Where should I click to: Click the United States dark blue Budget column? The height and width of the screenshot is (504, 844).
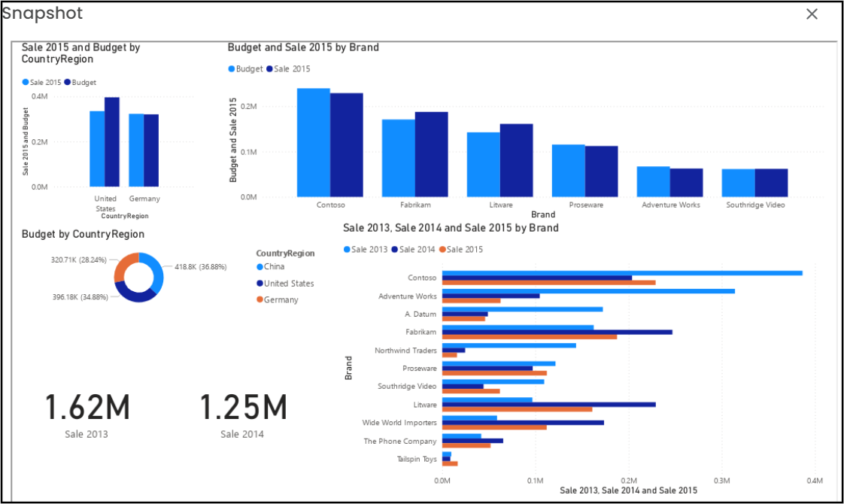point(112,141)
